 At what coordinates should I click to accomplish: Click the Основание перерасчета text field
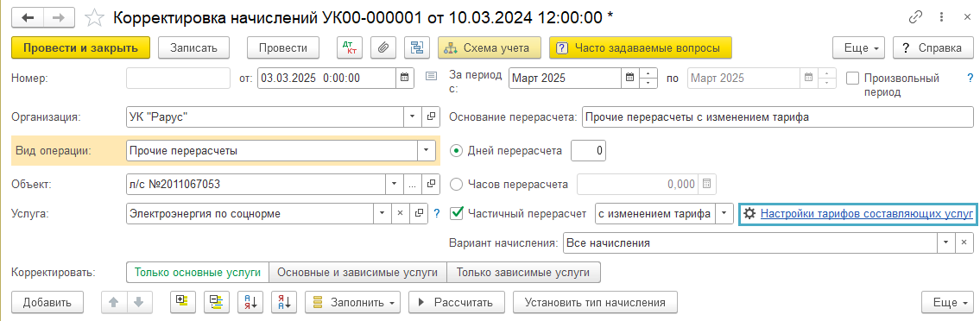pyautogui.click(x=777, y=116)
